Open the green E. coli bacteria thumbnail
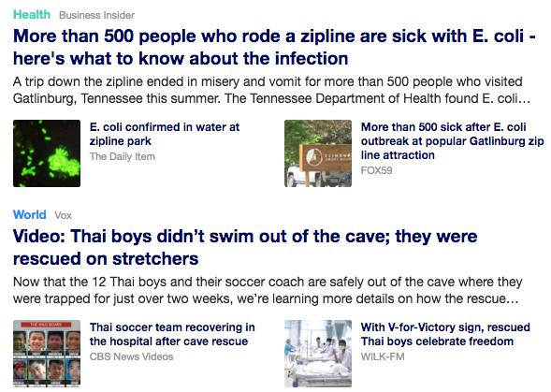 pyautogui.click(x=47, y=153)
